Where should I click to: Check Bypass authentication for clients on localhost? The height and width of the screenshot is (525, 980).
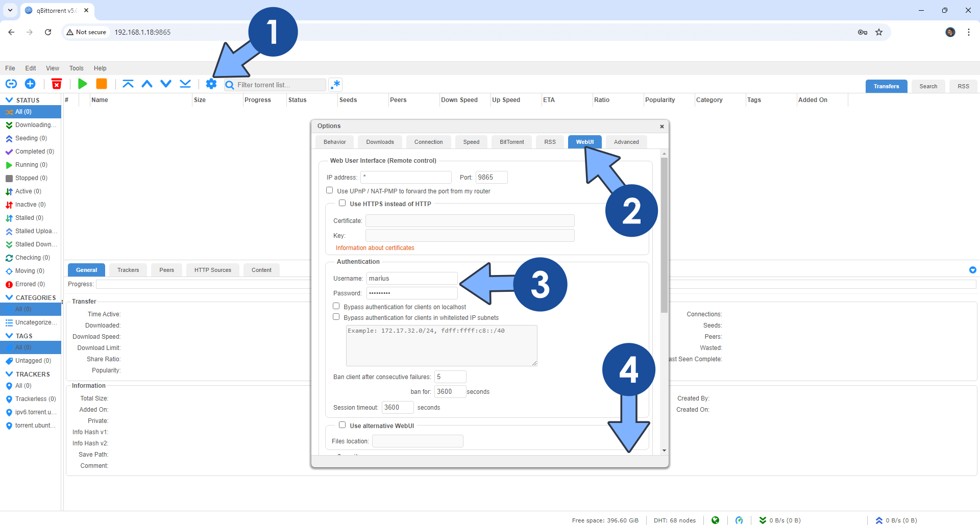[x=336, y=306]
